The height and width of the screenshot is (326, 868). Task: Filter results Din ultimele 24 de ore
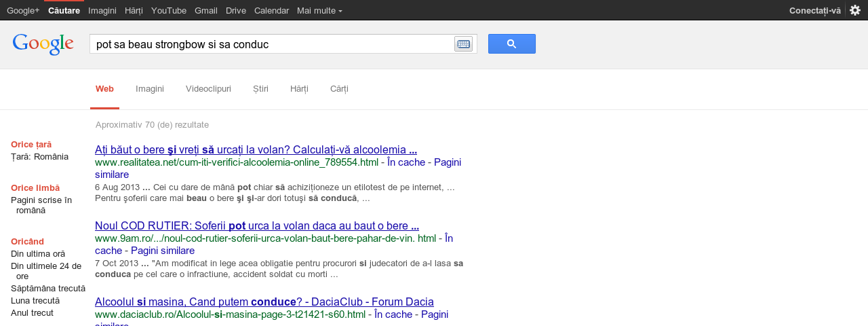[x=46, y=271]
